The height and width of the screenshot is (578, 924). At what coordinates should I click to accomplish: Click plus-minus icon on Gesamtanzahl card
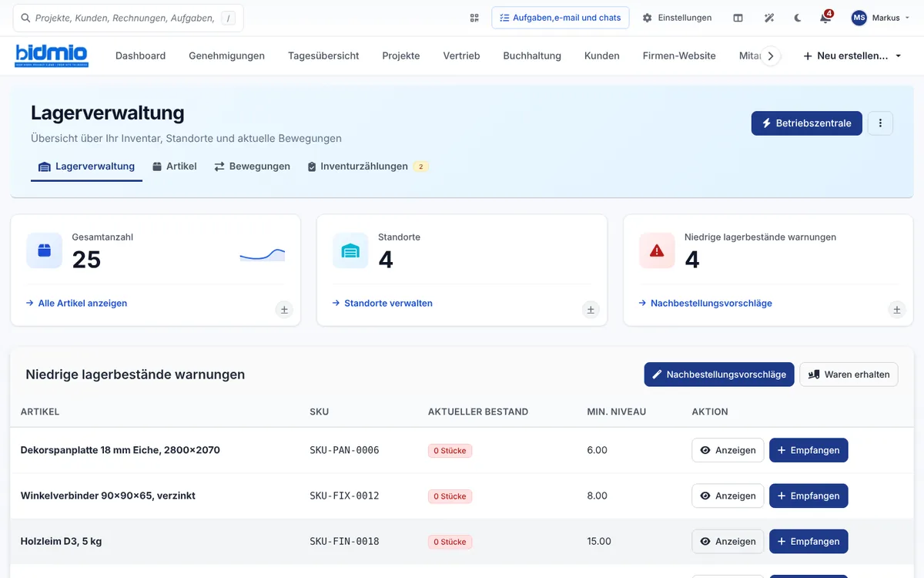pyautogui.click(x=284, y=310)
